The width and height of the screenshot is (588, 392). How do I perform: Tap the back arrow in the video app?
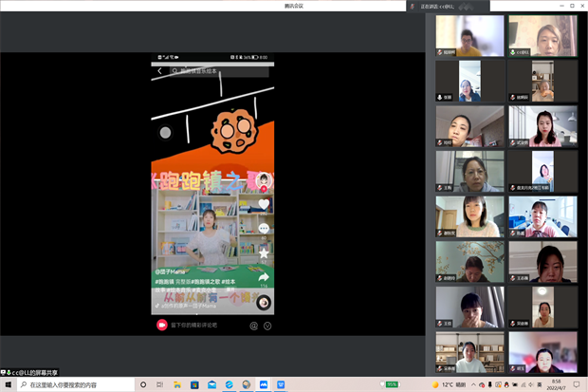(x=159, y=71)
